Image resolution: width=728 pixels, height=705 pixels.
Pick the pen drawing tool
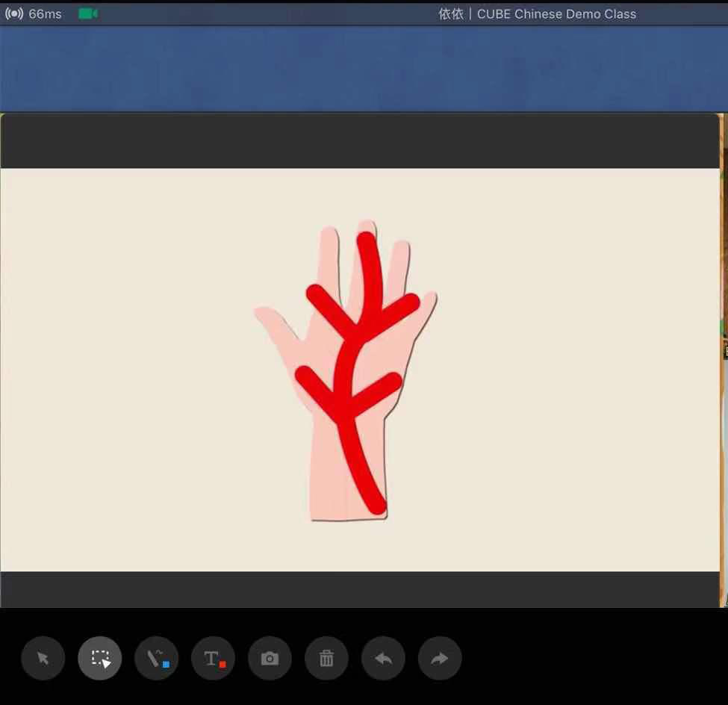(x=157, y=658)
